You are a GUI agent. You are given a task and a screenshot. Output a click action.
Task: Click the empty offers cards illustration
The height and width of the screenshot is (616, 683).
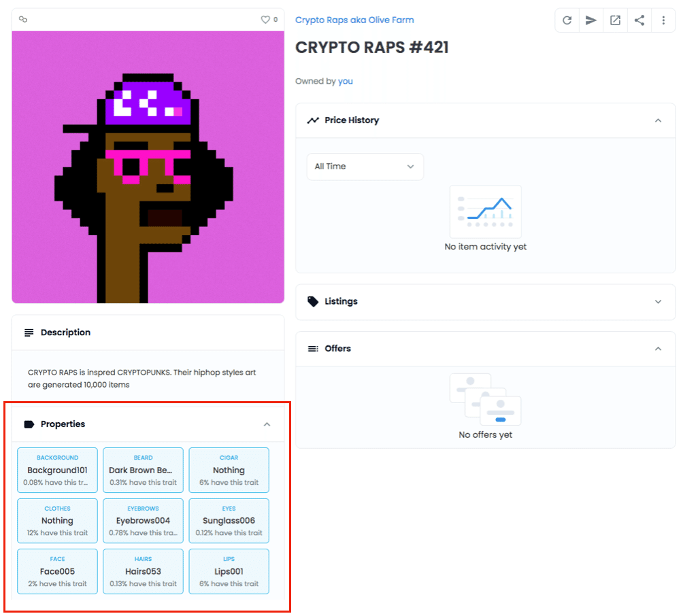tap(485, 399)
